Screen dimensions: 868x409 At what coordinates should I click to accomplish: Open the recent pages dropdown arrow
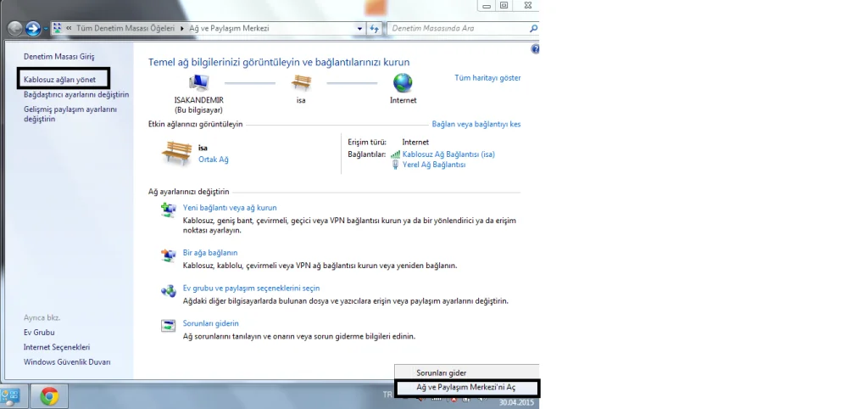[46, 28]
